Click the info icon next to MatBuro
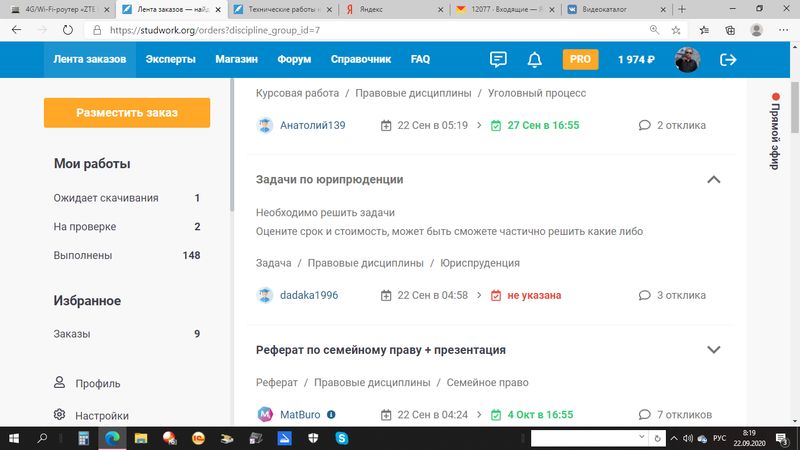The width and height of the screenshot is (800, 450). 331,414
